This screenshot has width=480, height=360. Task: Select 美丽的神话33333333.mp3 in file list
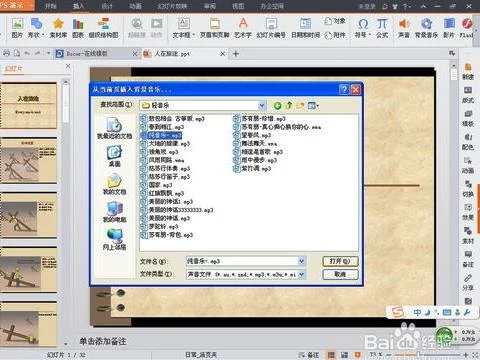pos(177,210)
